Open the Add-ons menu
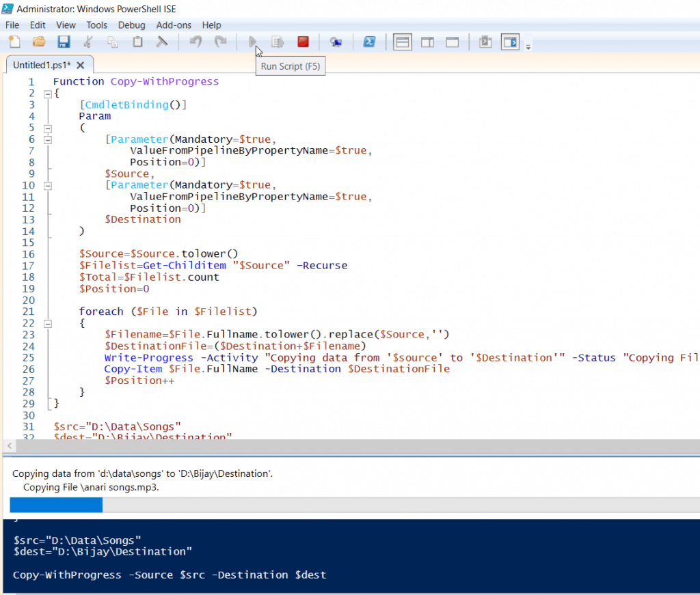700x595 pixels. (174, 25)
